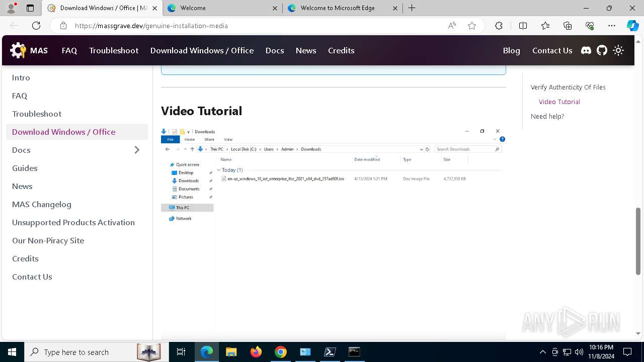
Task: Open Credits in top navigation
Action: pyautogui.click(x=341, y=50)
